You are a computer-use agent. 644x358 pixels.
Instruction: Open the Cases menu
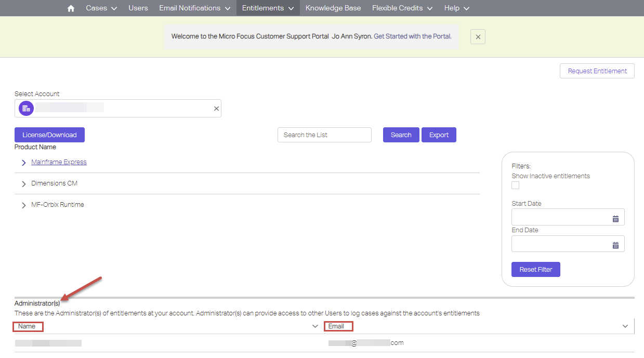point(101,8)
